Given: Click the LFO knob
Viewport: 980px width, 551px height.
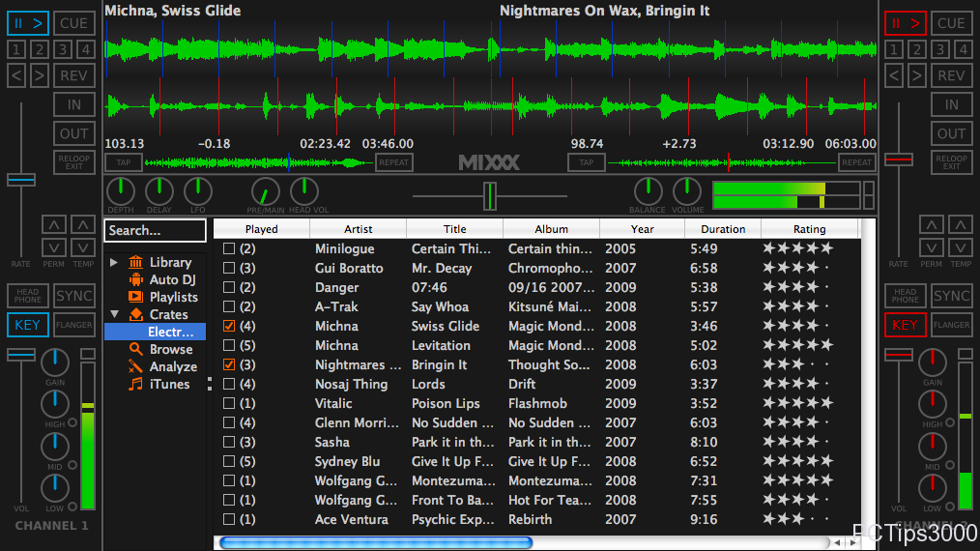Looking at the screenshot, I should (x=198, y=191).
